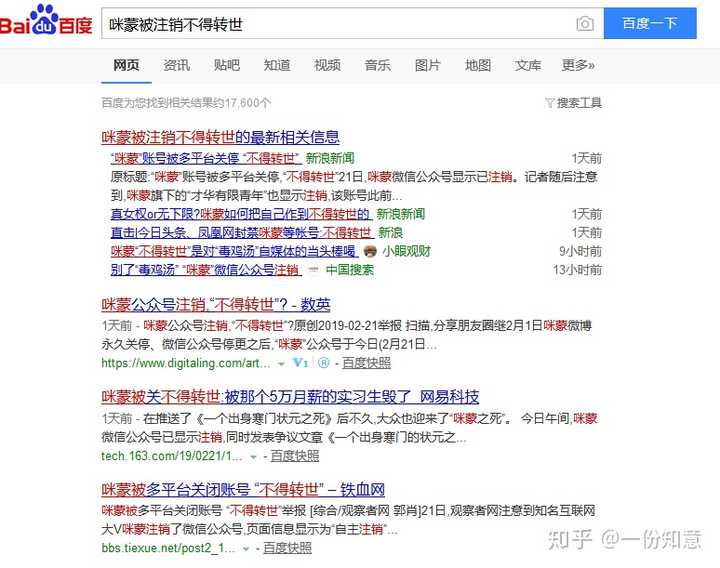Image resolution: width=720 pixels, height=568 pixels.
Task: Open 别了"毒鸡汤" 咪蒙微信公众号注销 link
Action: pyautogui.click(x=206, y=270)
